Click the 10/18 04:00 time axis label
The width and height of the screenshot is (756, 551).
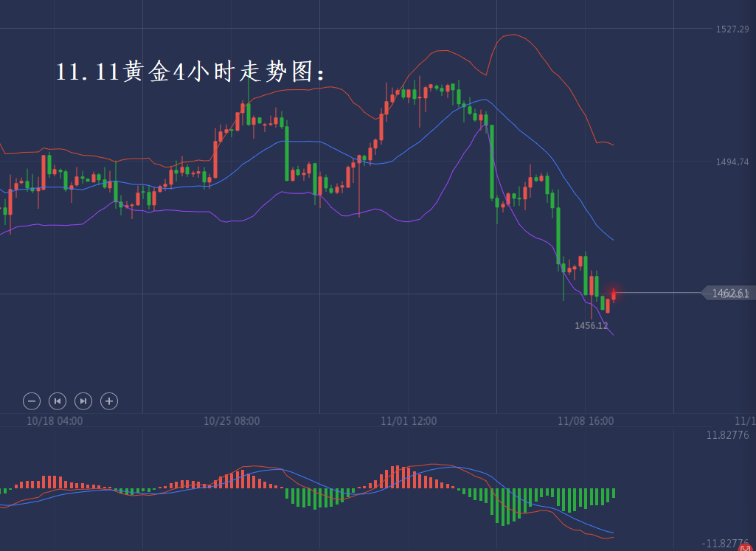click(x=55, y=421)
